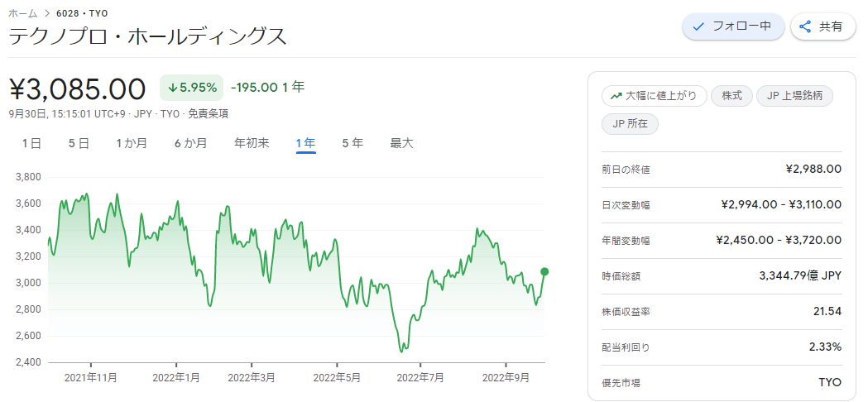Screen dimensions: 868x402
Task: Click the テクノプロ・ホールディングス title
Action: (148, 36)
